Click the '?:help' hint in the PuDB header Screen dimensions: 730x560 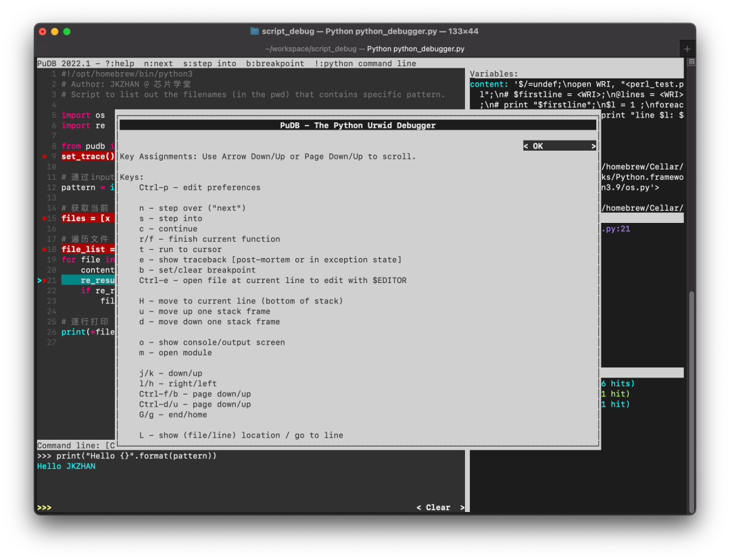coord(120,63)
